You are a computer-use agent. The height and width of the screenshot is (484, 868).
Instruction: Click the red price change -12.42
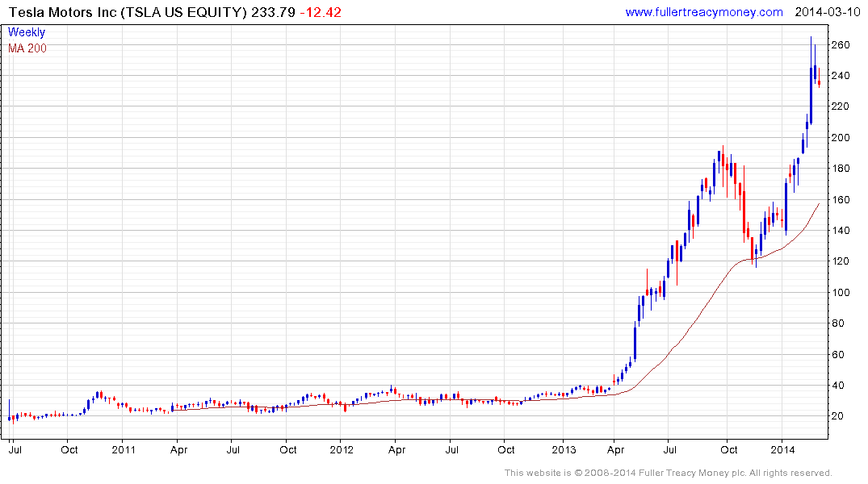(x=321, y=12)
